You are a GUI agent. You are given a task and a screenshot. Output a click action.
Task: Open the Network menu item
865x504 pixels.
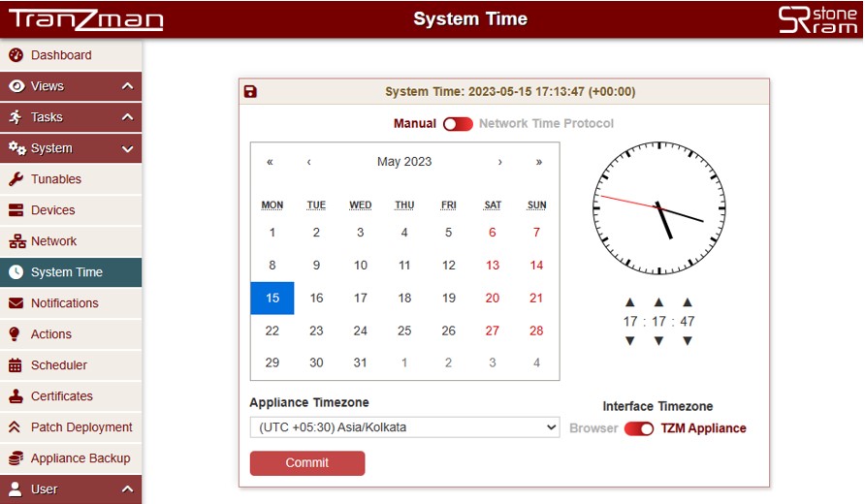tap(53, 241)
